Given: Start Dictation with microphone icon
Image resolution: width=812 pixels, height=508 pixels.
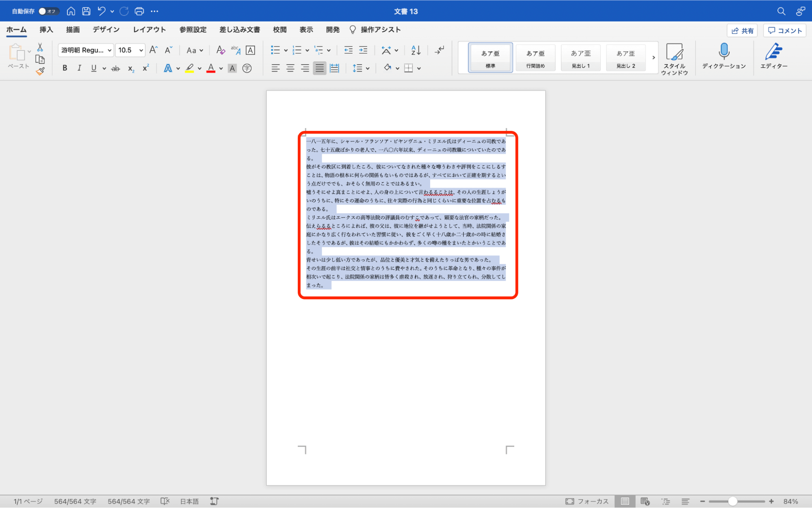Looking at the screenshot, I should click(x=724, y=56).
